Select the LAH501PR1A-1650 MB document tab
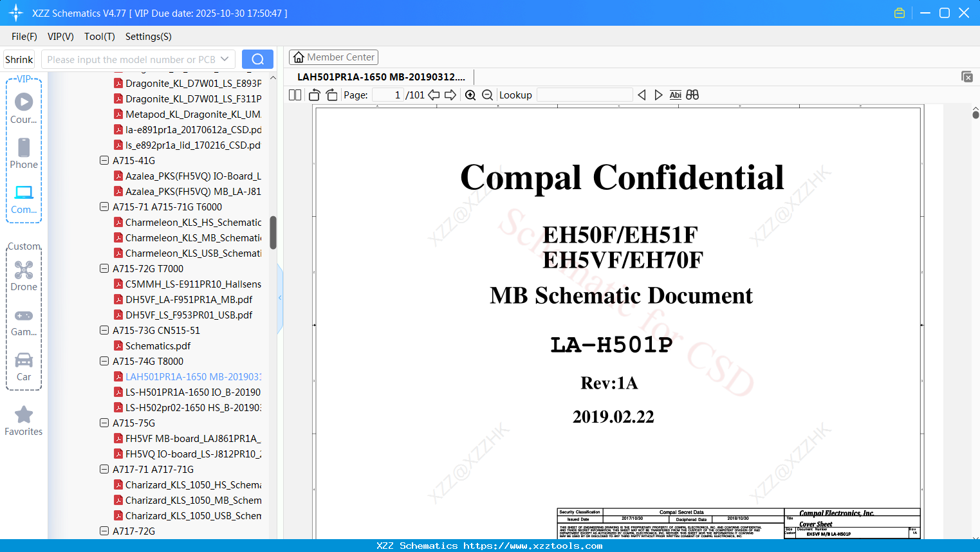The image size is (980, 552). [381, 77]
